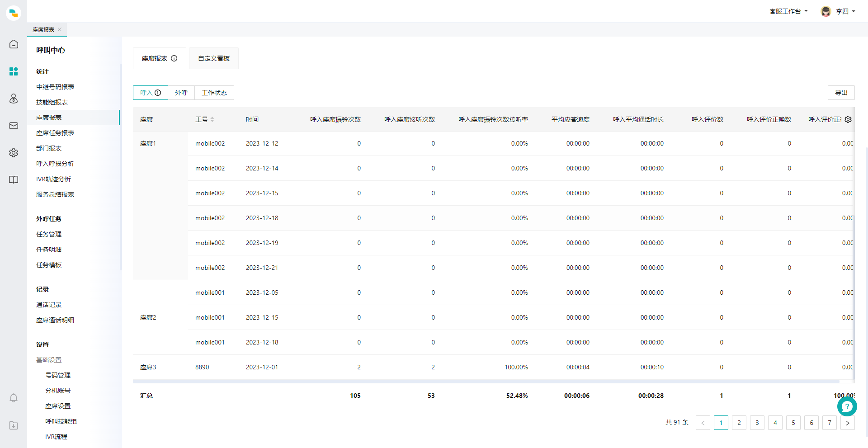Go to page 6
This screenshot has height=448, width=868.
click(x=811, y=423)
